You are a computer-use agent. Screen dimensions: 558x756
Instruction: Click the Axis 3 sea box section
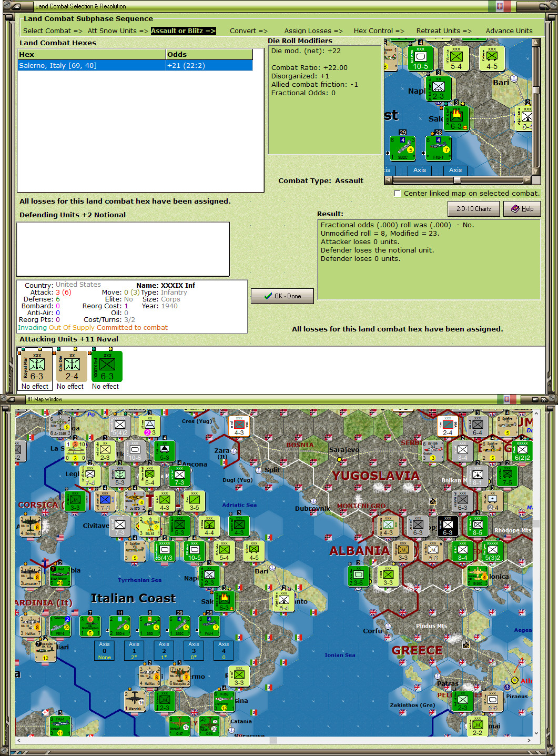click(194, 651)
